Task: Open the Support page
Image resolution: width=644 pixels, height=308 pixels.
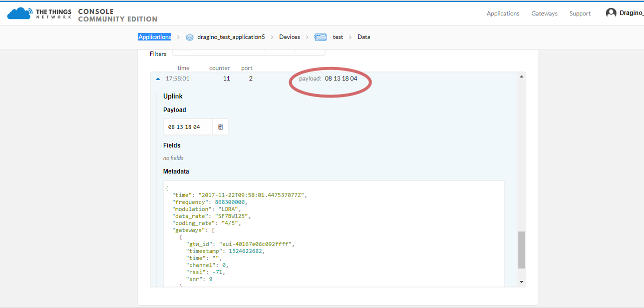Action: 580,13
